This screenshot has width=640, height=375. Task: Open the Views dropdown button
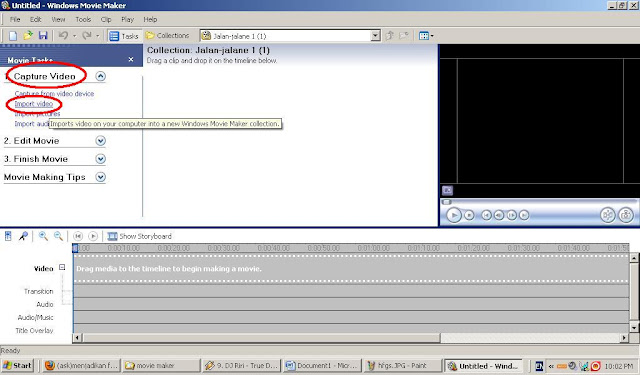coord(426,36)
